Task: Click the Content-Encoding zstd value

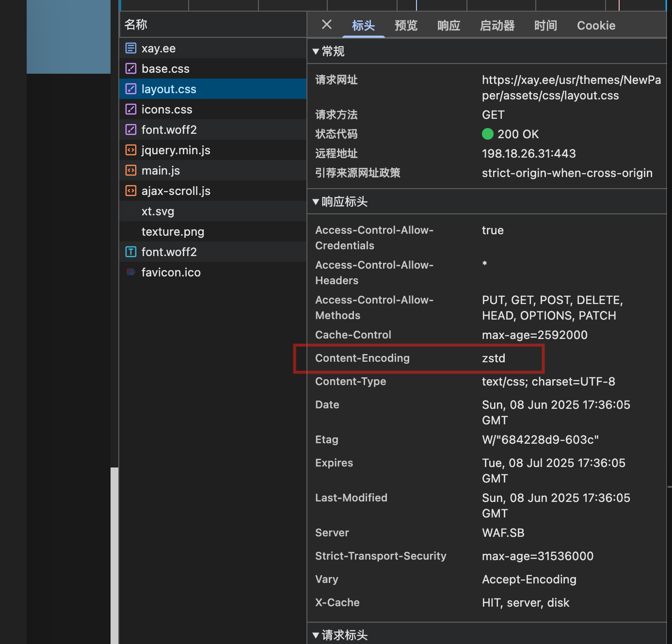Action: (x=494, y=358)
